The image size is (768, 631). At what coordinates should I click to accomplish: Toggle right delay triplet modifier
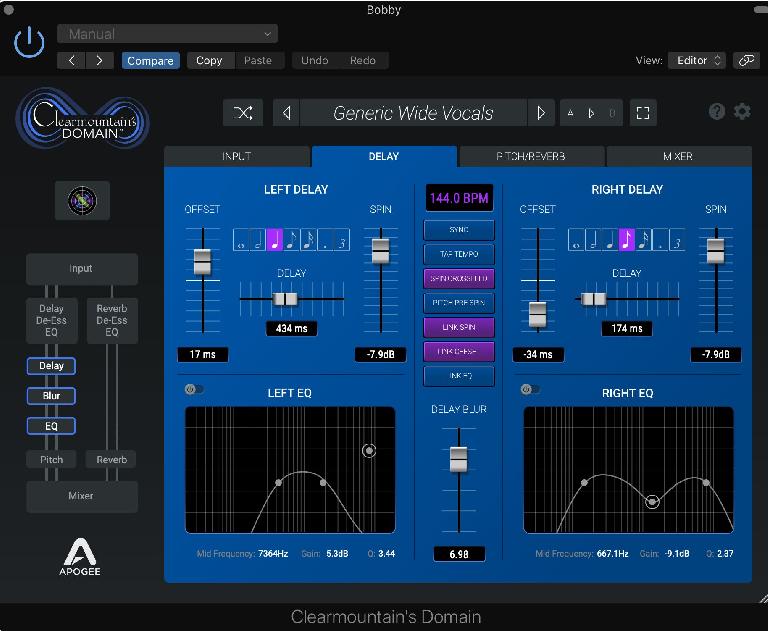(676, 240)
